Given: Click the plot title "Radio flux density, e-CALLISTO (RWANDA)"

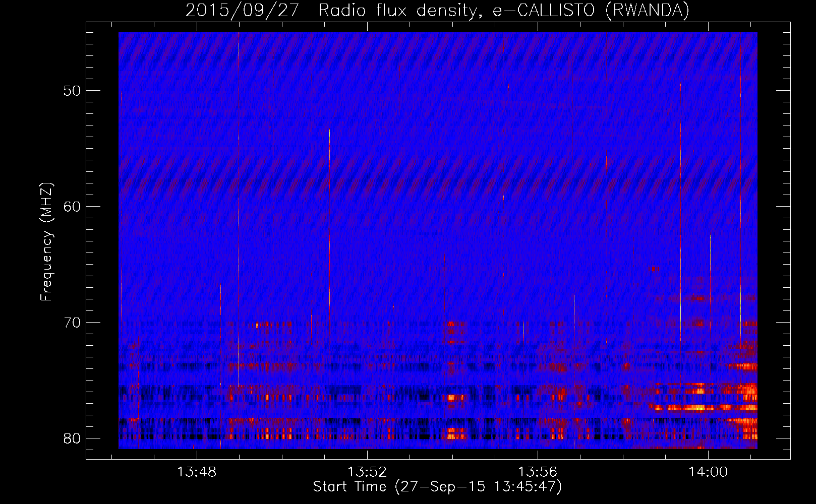Looking at the screenshot, I should (x=504, y=11).
